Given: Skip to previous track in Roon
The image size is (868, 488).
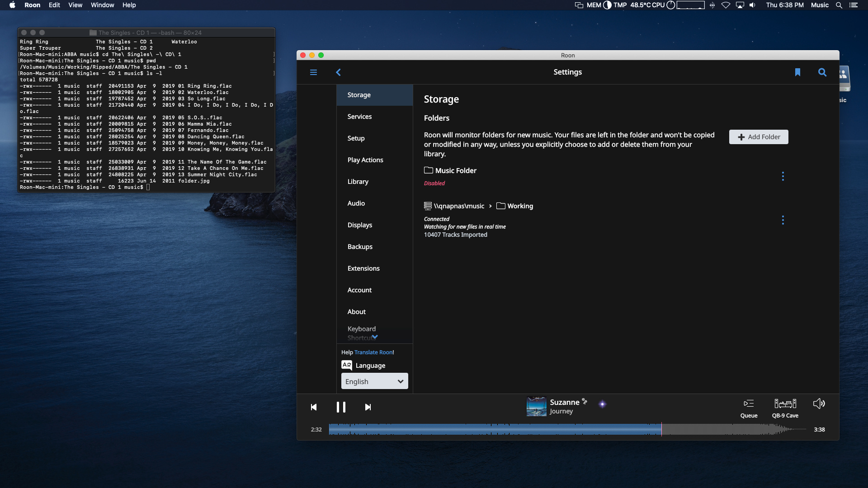Looking at the screenshot, I should 314,407.
